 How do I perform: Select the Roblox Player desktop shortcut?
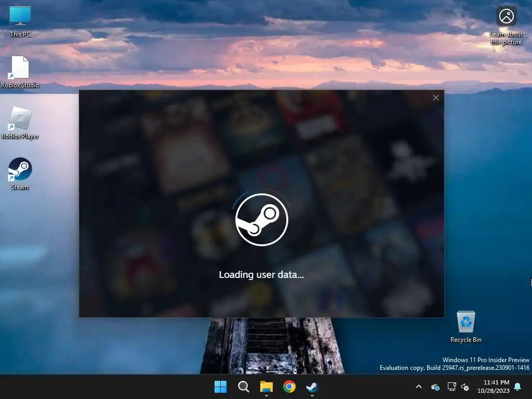20,123
